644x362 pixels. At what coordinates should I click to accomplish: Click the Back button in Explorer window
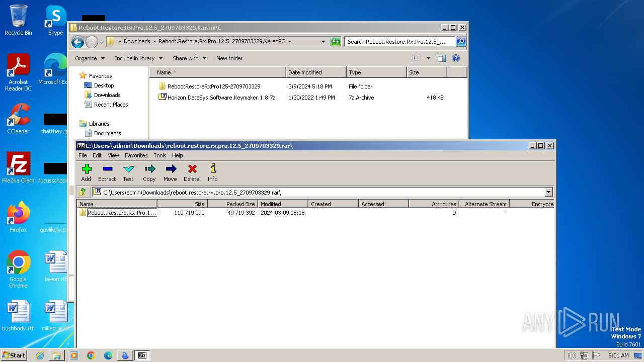(x=77, y=42)
